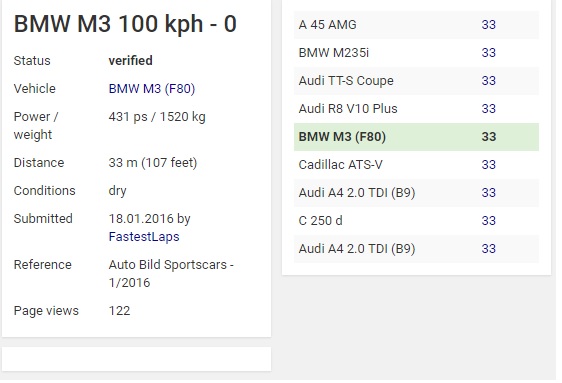Select the Audi TT-S Coupe row
This screenshot has width=562, height=383.
pyautogui.click(x=416, y=81)
